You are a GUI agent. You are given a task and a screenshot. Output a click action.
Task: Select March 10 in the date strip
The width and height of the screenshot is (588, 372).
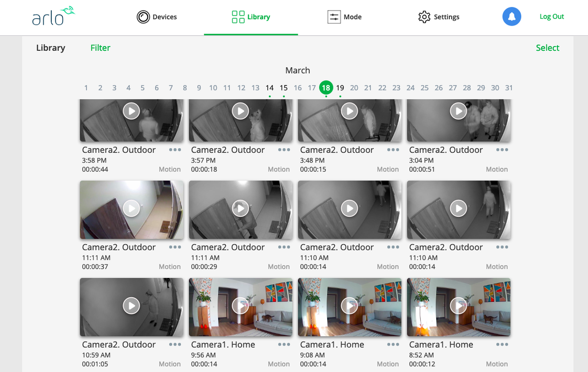[x=213, y=88]
